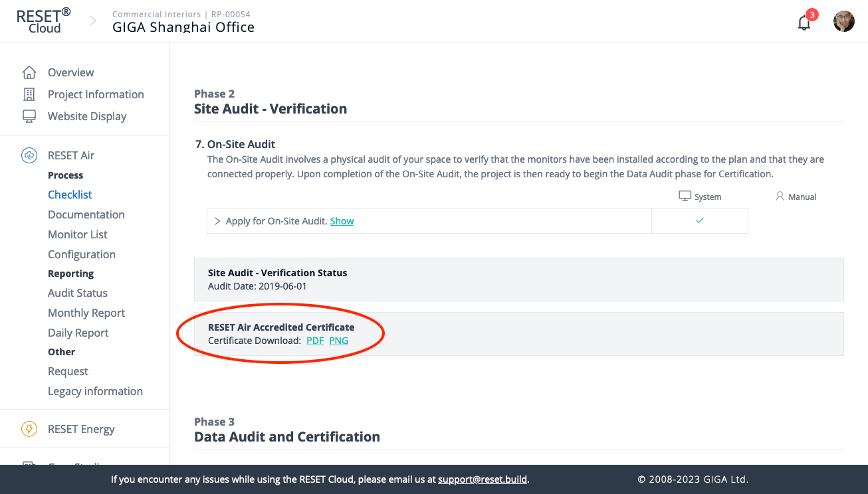
Task: View Audit Status report
Action: pyautogui.click(x=78, y=293)
